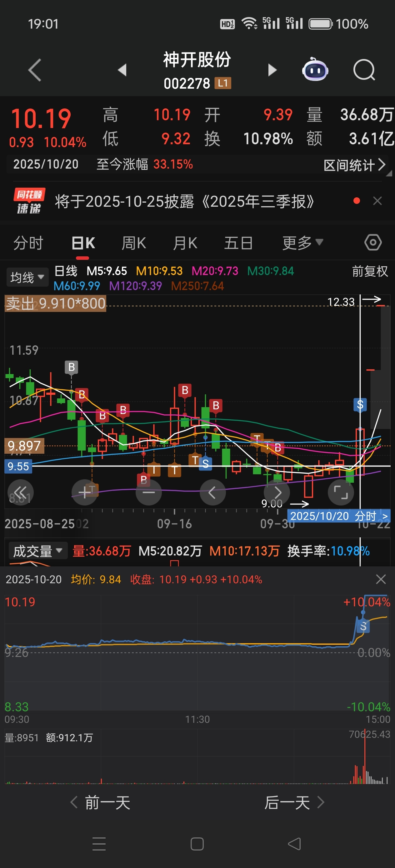Move chart right with round arrow button
The height and width of the screenshot is (868, 395).
[277, 493]
